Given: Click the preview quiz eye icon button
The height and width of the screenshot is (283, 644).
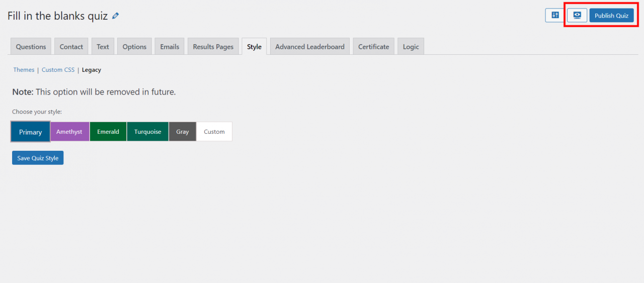Looking at the screenshot, I should pyautogui.click(x=577, y=15).
